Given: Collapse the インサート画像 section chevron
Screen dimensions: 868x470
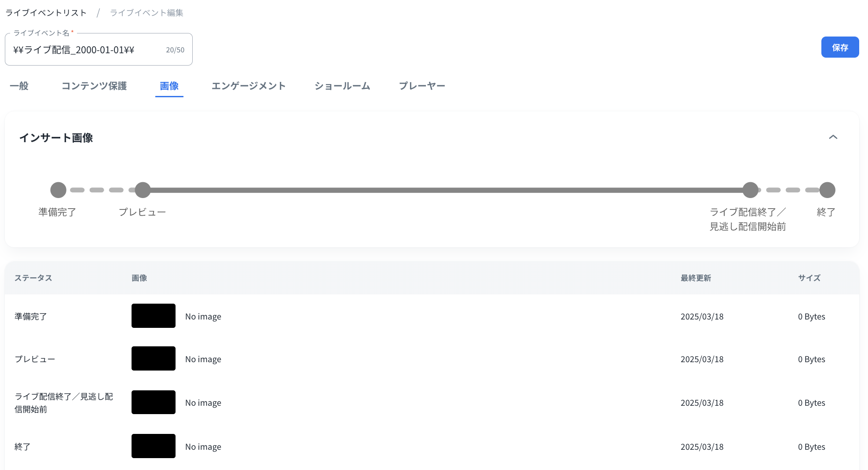Looking at the screenshot, I should point(833,137).
